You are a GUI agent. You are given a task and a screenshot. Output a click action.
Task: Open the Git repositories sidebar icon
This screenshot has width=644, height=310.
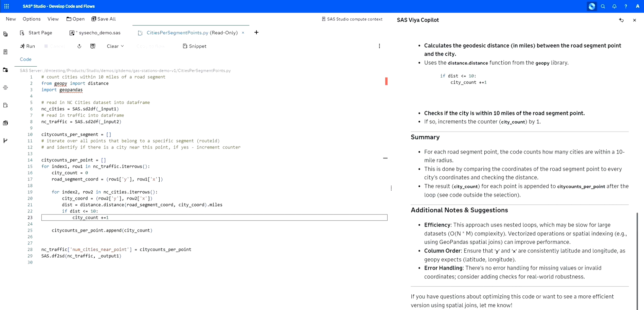click(5, 140)
